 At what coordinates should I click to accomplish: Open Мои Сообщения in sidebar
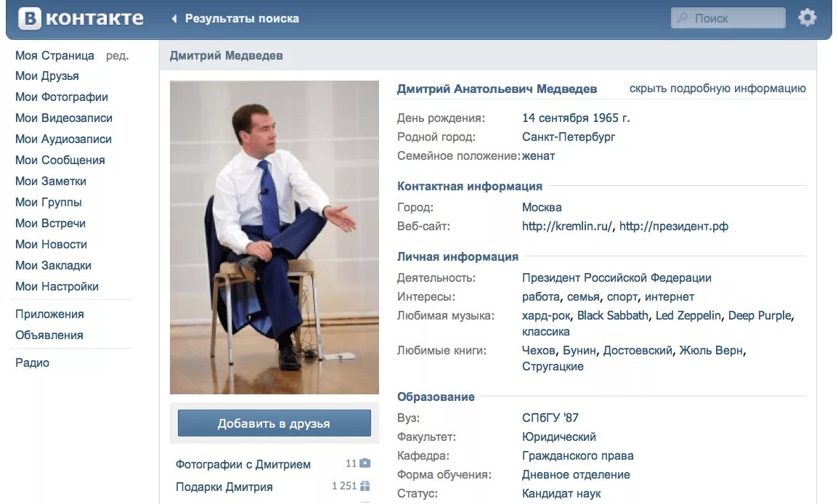click(60, 160)
